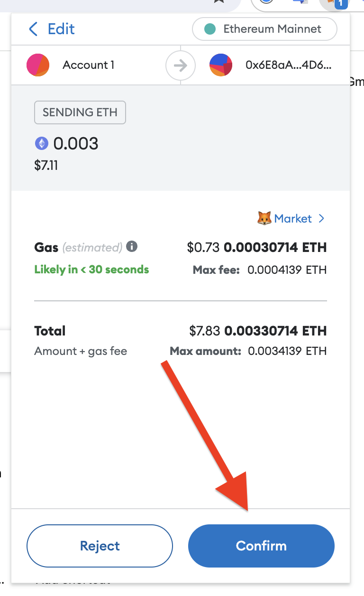Click the truncated recipient address 0x6E8aA...4D6

[x=289, y=65]
